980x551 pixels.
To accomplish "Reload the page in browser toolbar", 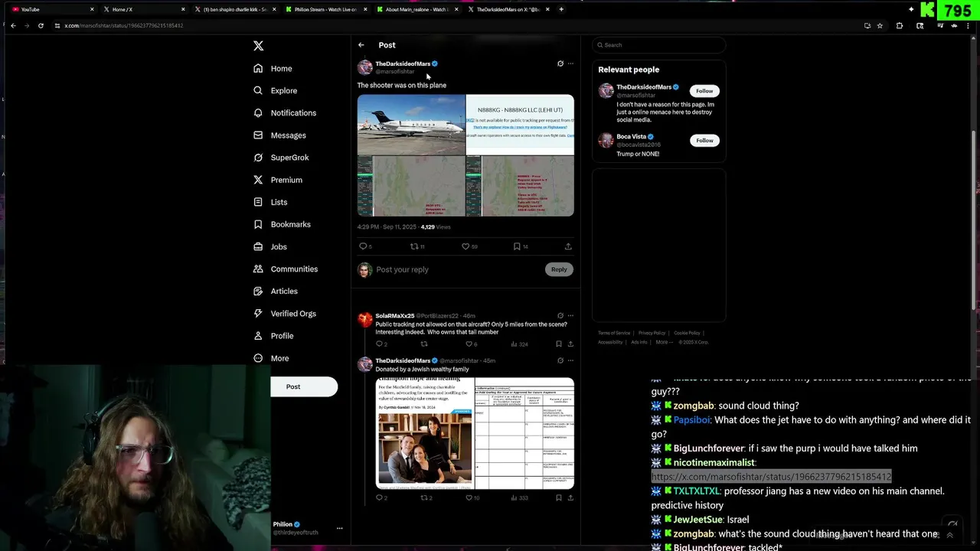I will coord(41,25).
